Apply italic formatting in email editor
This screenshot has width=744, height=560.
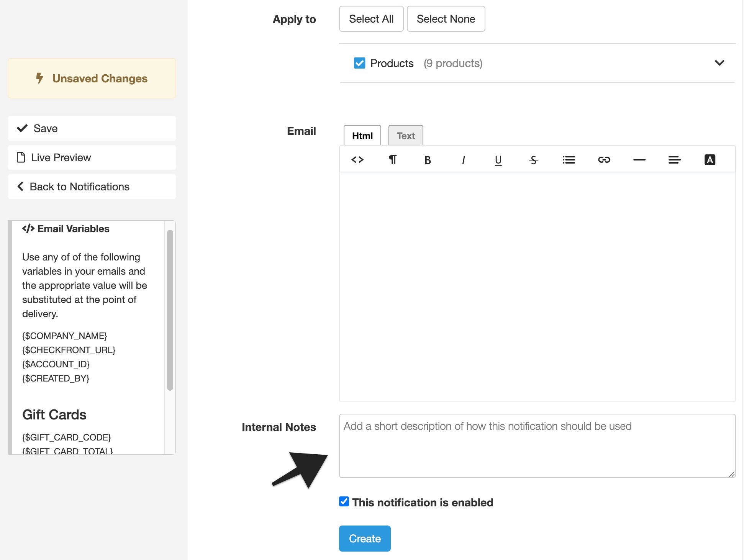(463, 160)
